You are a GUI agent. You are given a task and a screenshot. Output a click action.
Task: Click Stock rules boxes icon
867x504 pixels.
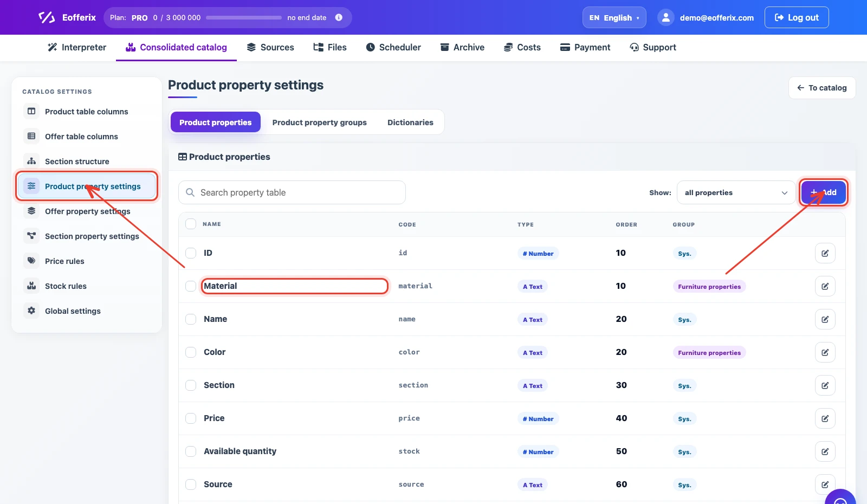(x=31, y=286)
